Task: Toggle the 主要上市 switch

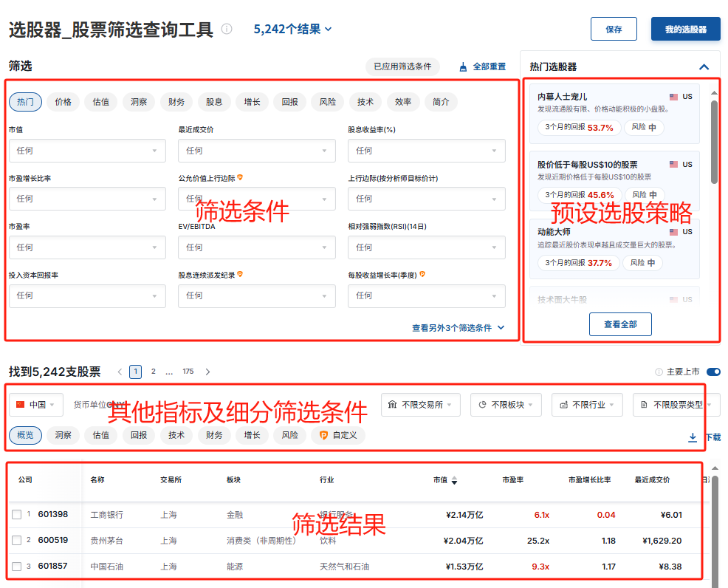Action: (x=712, y=372)
